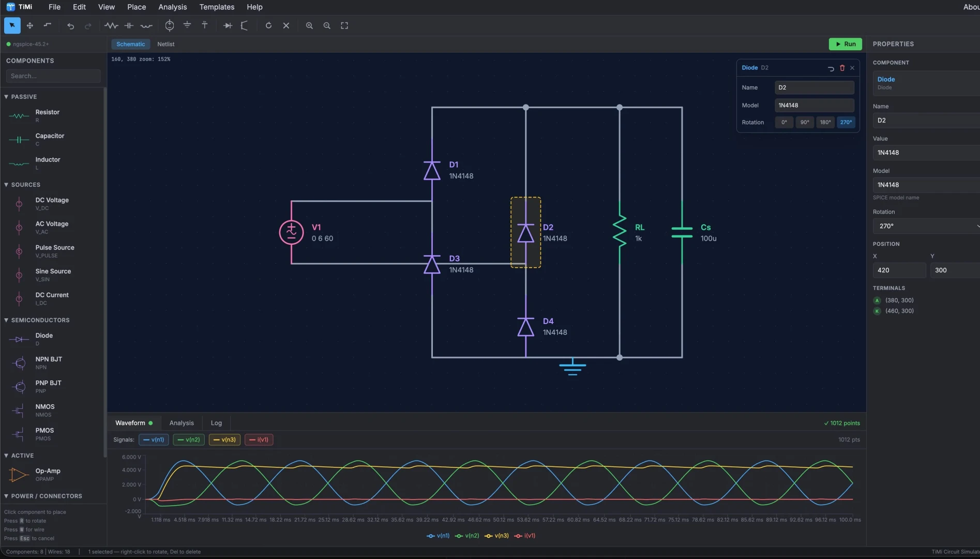Open the Analysis menu
Image resolution: width=980 pixels, height=559 pixels.
tap(172, 7)
